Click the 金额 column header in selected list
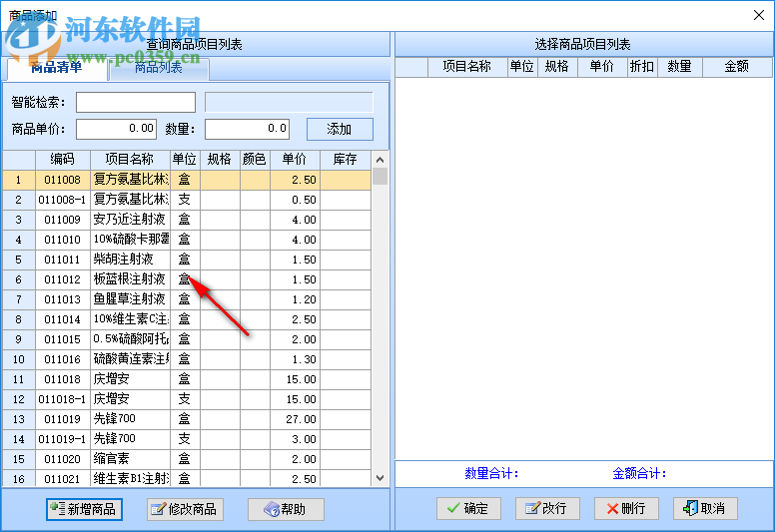 click(x=736, y=67)
